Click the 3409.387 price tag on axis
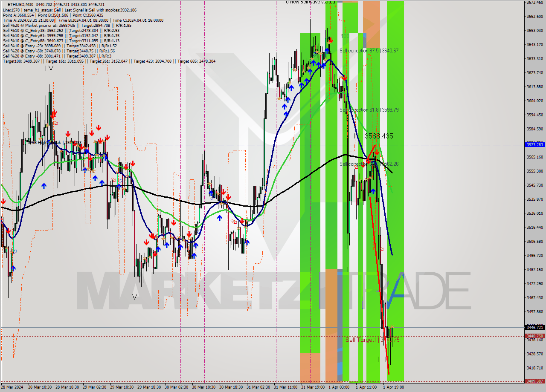 pyautogui.click(x=534, y=381)
